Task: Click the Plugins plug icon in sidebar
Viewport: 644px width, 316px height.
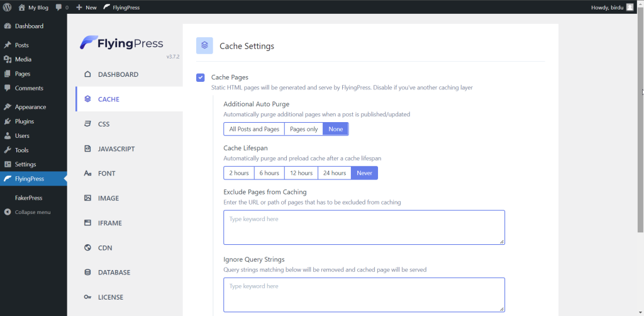Action: point(8,121)
